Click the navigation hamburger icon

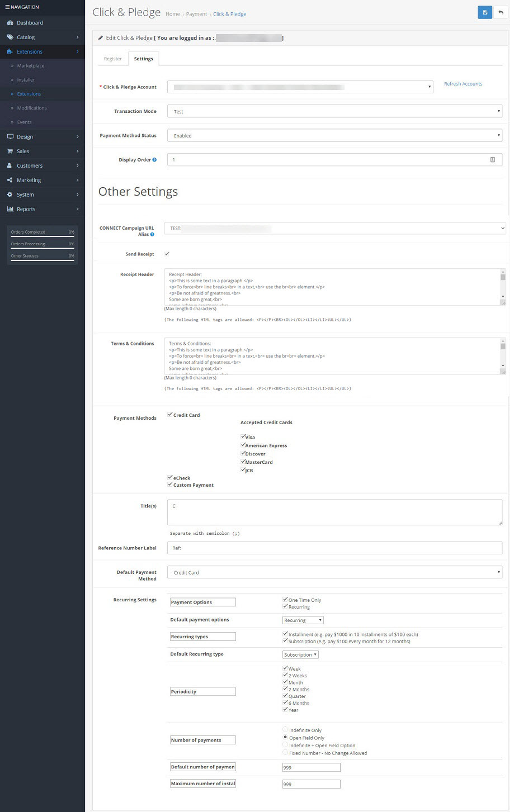click(x=7, y=7)
